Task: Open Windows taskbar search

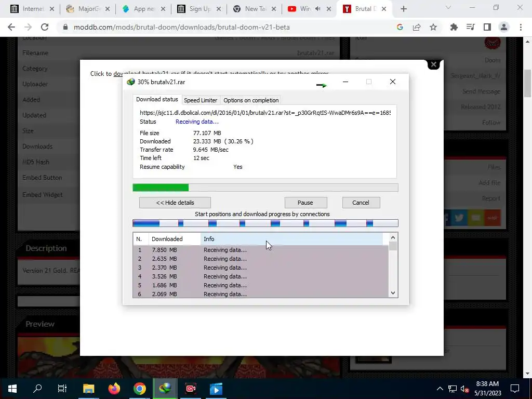Action: click(x=37, y=389)
